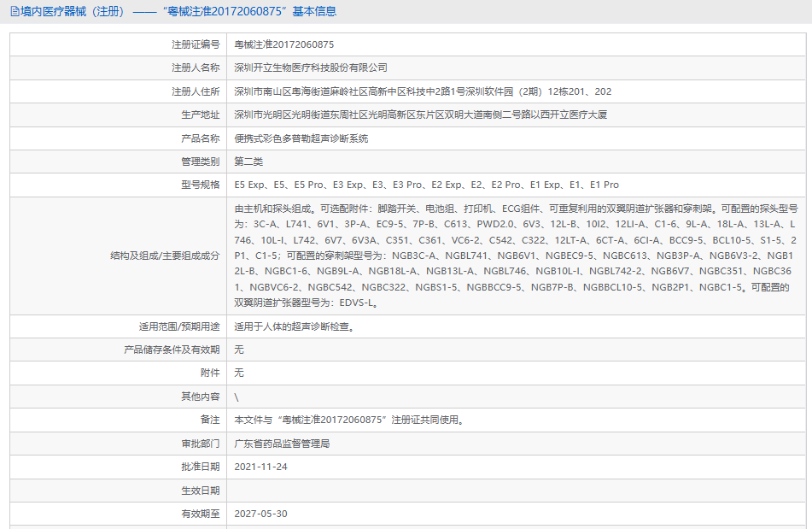Viewport: 812px width, 529px height.
Task: Click the document icon beside the page title
Action: [x=15, y=11]
